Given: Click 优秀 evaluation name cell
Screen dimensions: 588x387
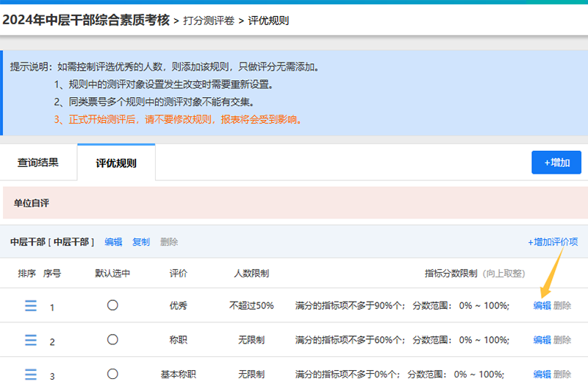Looking at the screenshot, I should (x=178, y=305).
